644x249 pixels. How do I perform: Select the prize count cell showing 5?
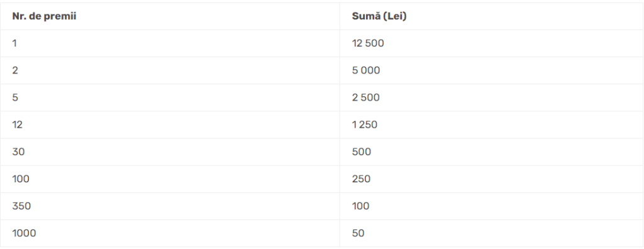click(170, 97)
